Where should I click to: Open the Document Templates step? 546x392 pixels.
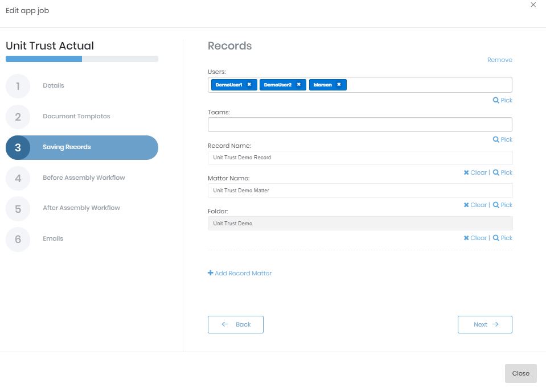pyautogui.click(x=76, y=117)
